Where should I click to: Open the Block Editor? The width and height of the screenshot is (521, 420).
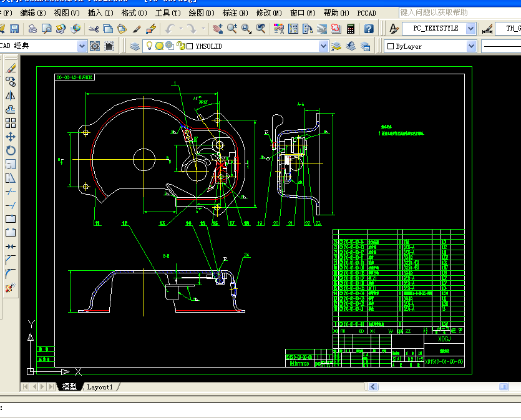pyautogui.click(x=151, y=29)
